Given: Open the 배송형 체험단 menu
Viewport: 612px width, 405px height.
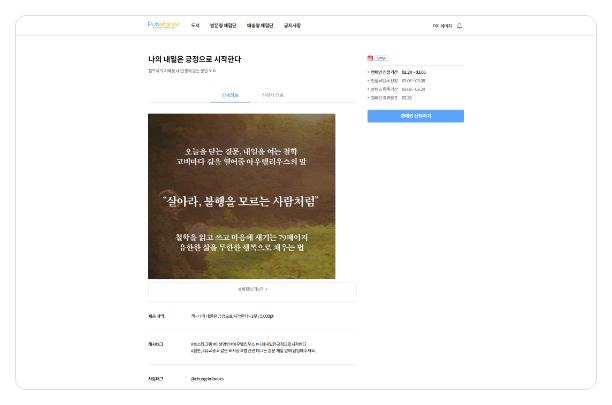Looking at the screenshot, I should [260, 25].
